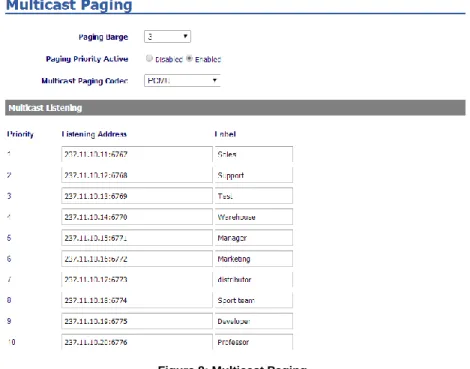This screenshot has width=470, height=369.
Task: Click the priority 10 listening address field
Action: pos(137,342)
